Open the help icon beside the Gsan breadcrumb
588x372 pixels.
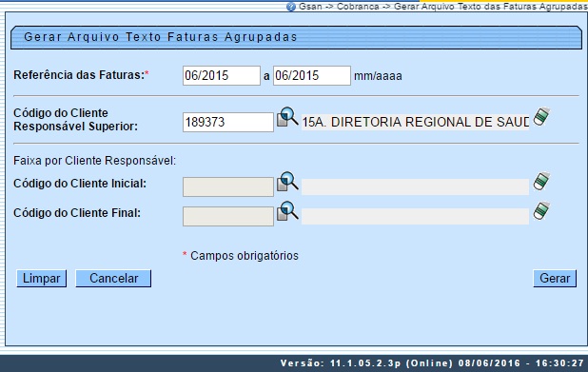coord(290,7)
